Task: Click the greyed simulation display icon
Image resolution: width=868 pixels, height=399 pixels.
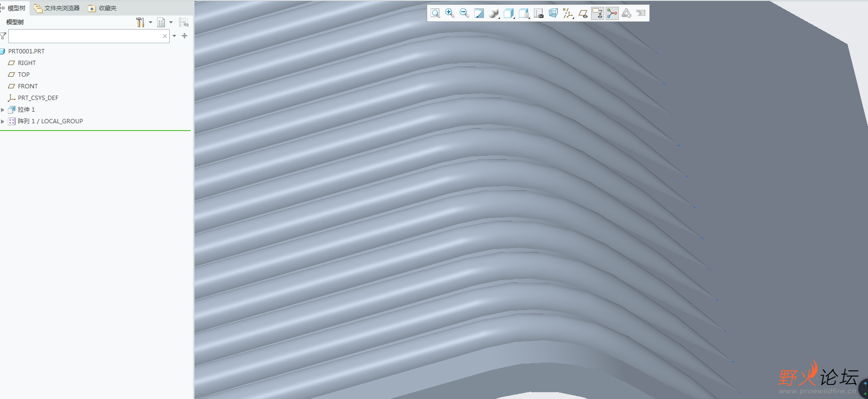Action: 627,14
